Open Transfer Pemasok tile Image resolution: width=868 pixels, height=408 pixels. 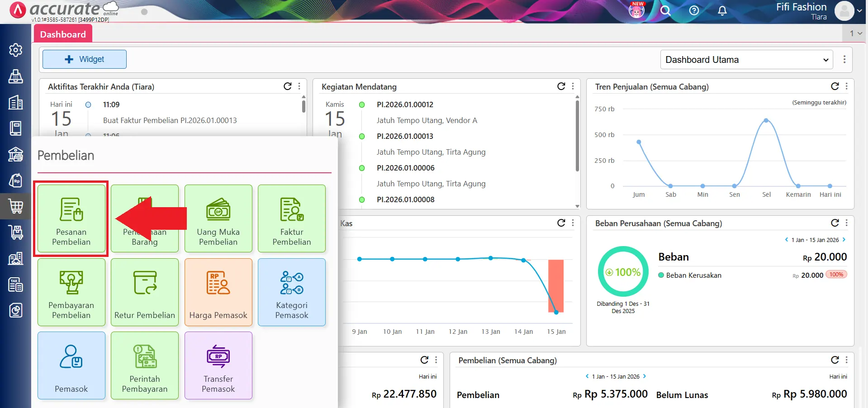point(218,365)
